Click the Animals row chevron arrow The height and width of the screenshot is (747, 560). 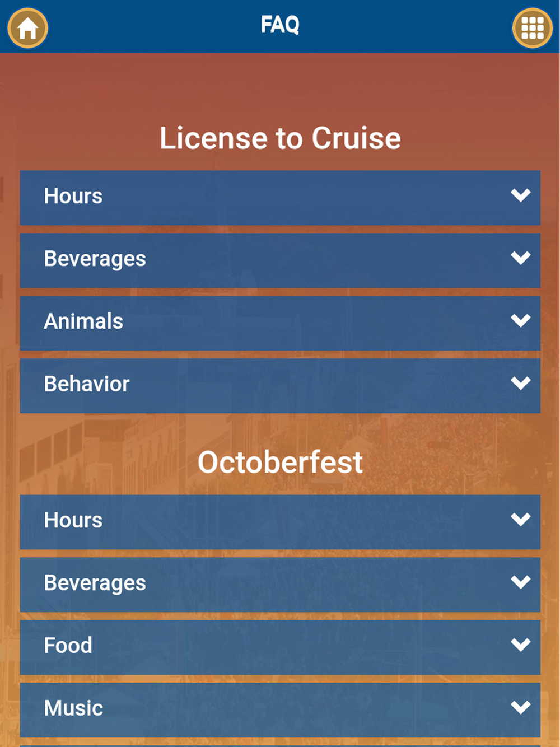[520, 321]
